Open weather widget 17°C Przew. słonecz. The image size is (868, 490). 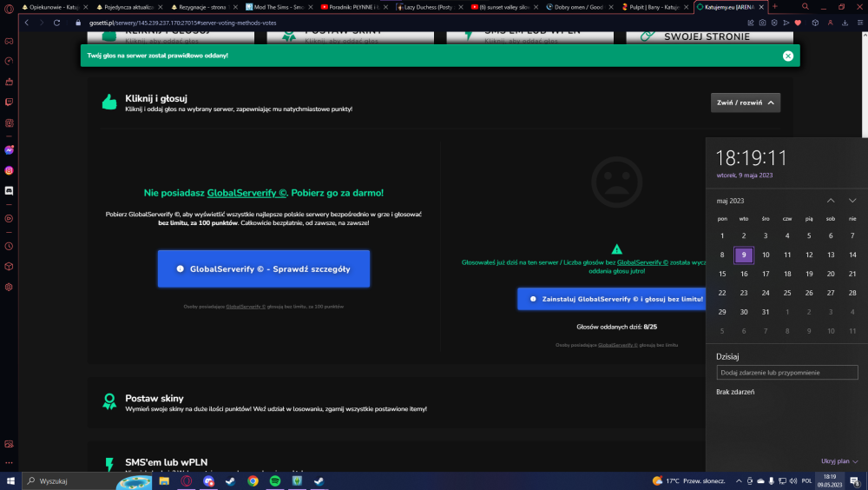tap(688, 481)
